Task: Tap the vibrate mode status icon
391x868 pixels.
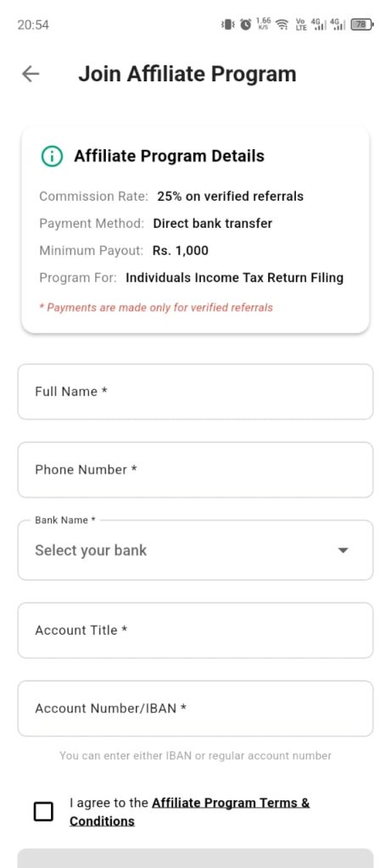Action: [228, 25]
